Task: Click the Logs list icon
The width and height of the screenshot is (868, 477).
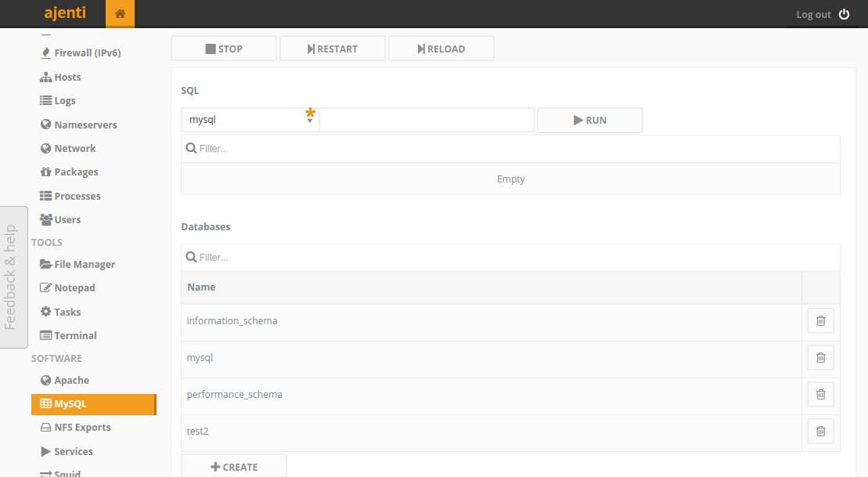Action: [46, 100]
